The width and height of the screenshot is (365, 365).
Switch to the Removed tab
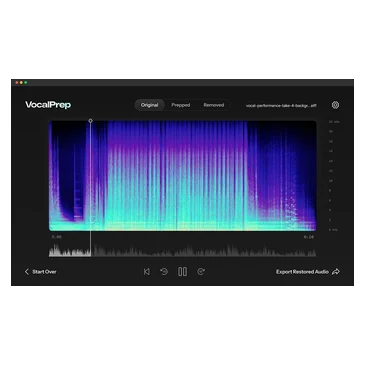click(x=214, y=105)
